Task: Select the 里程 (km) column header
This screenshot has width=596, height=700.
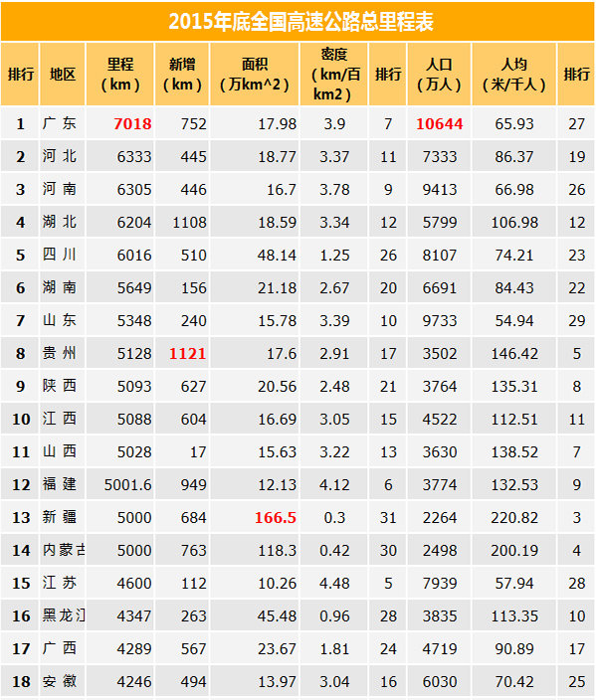Action: click(x=120, y=75)
